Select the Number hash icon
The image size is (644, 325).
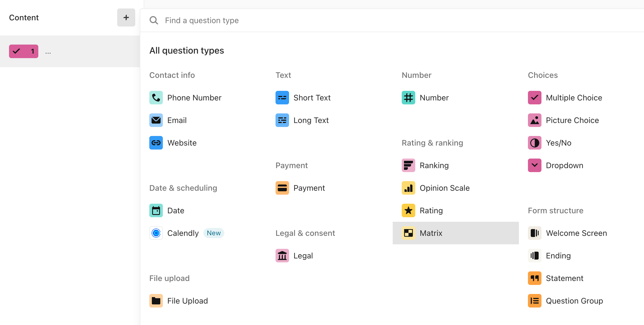(x=408, y=98)
